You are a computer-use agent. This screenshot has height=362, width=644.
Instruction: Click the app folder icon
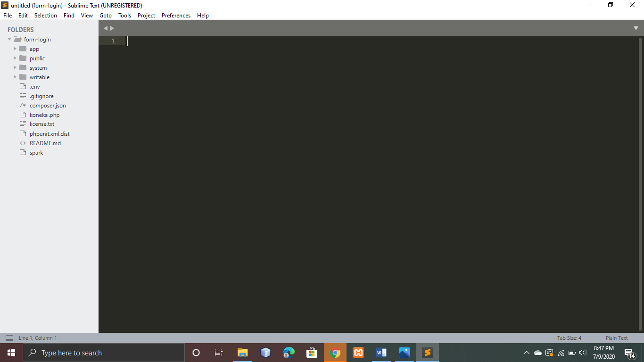[x=23, y=49]
